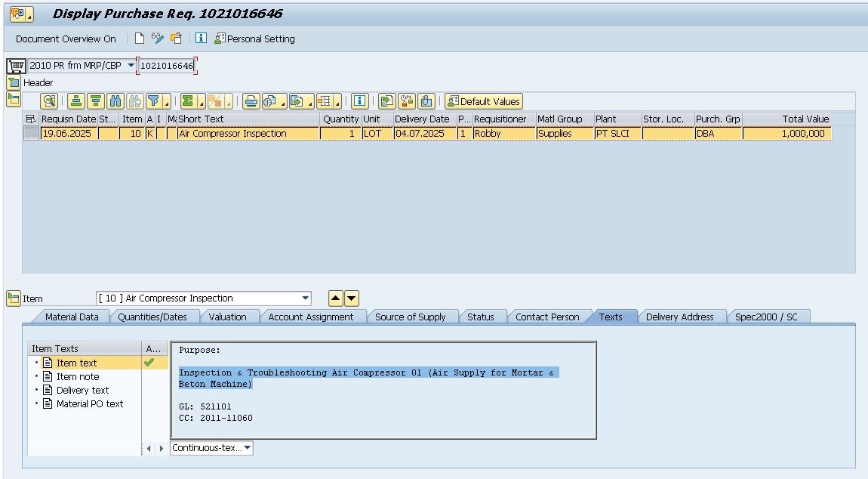The image size is (868, 479).
Task: Click the Delivery Date column header
Action: (x=425, y=119)
